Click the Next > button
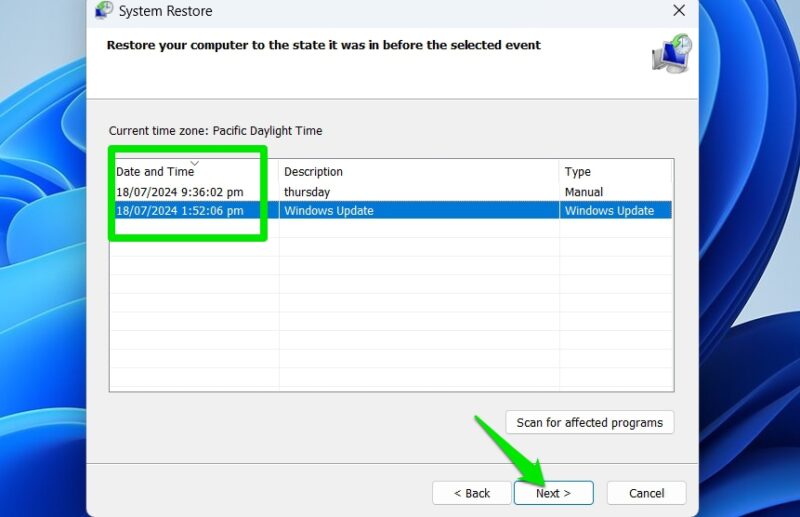800x517 pixels. (x=554, y=493)
